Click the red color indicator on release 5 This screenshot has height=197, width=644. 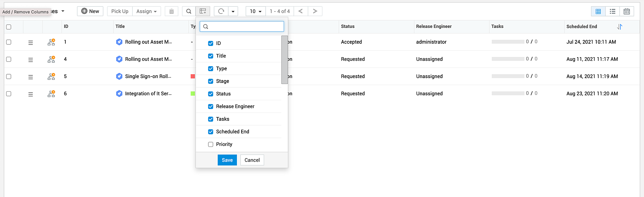(193, 76)
